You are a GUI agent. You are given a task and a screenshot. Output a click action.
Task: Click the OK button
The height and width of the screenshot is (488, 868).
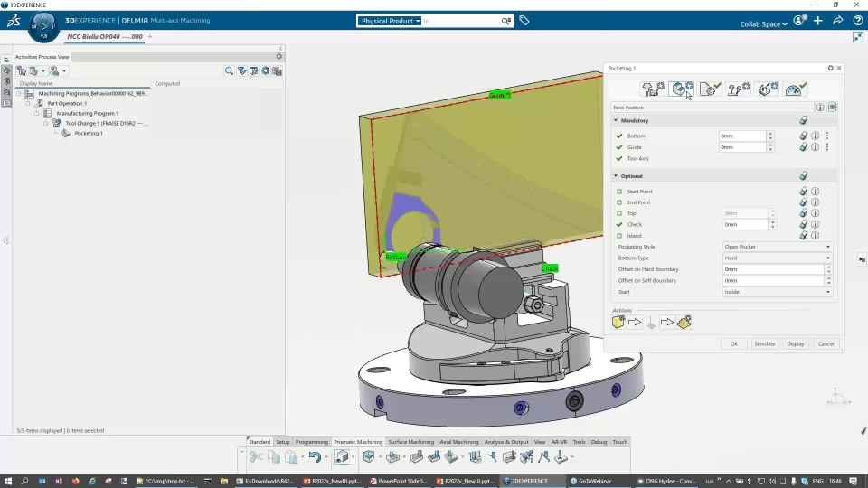pyautogui.click(x=734, y=343)
